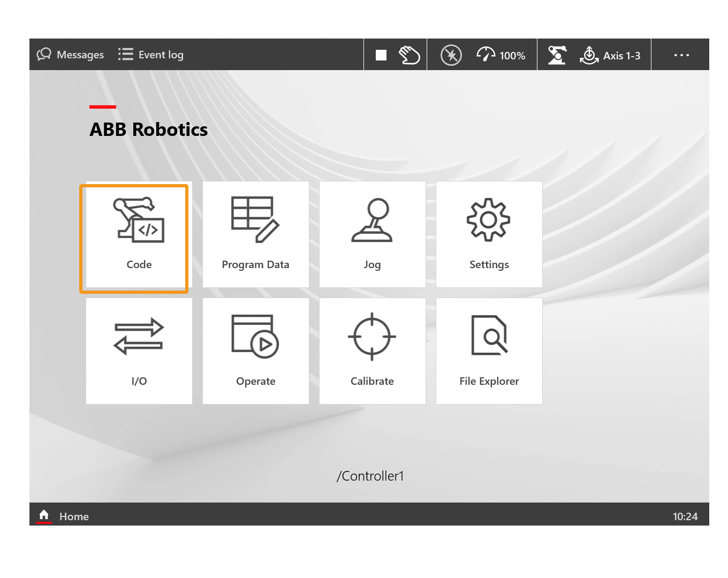728x578 pixels.
Task: Expand the three-dots more menu
Action: [x=681, y=55]
